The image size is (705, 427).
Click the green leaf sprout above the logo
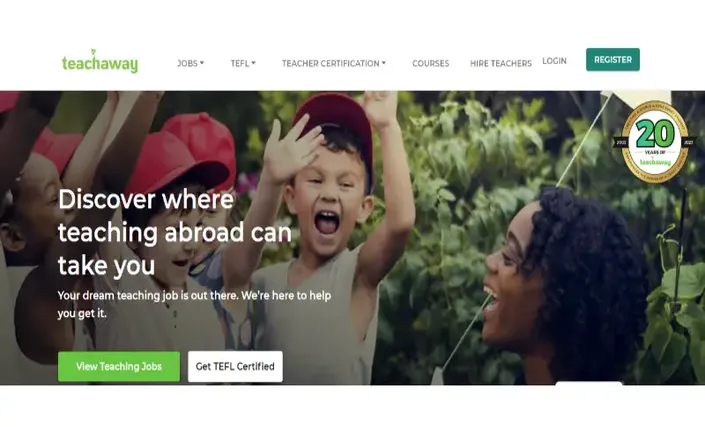94,52
